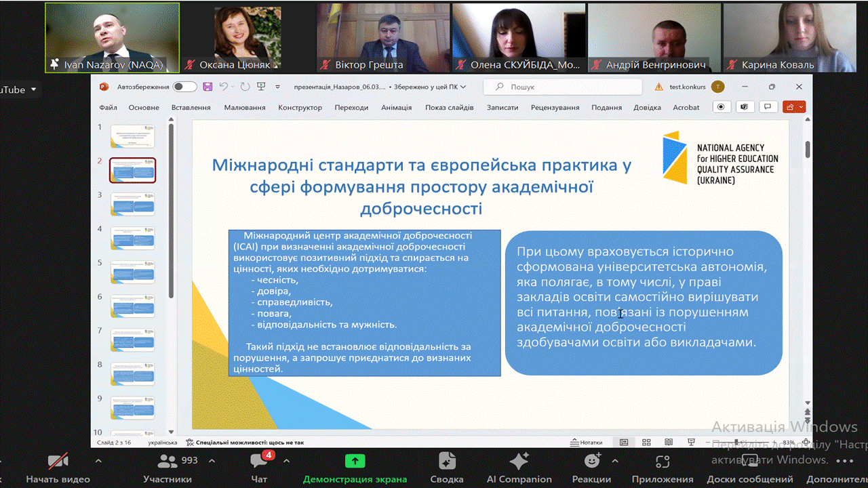Open Reading view from status bar
The image size is (868, 488).
(669, 443)
